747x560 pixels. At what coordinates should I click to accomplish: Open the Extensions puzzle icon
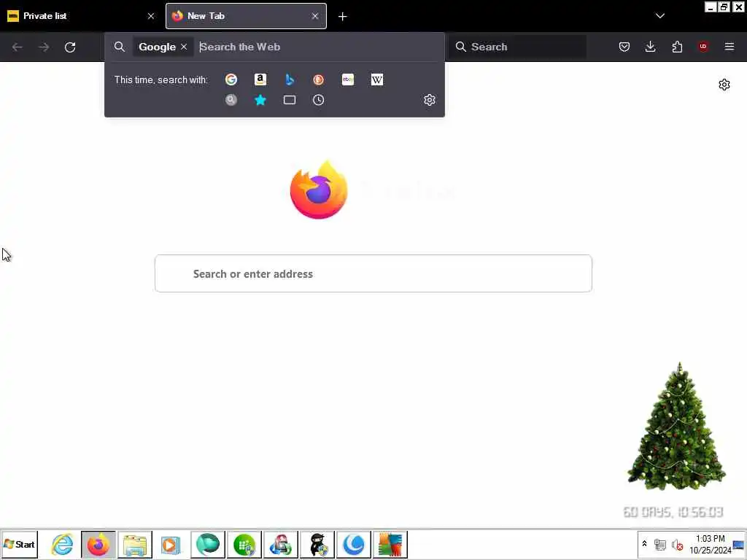point(677,47)
